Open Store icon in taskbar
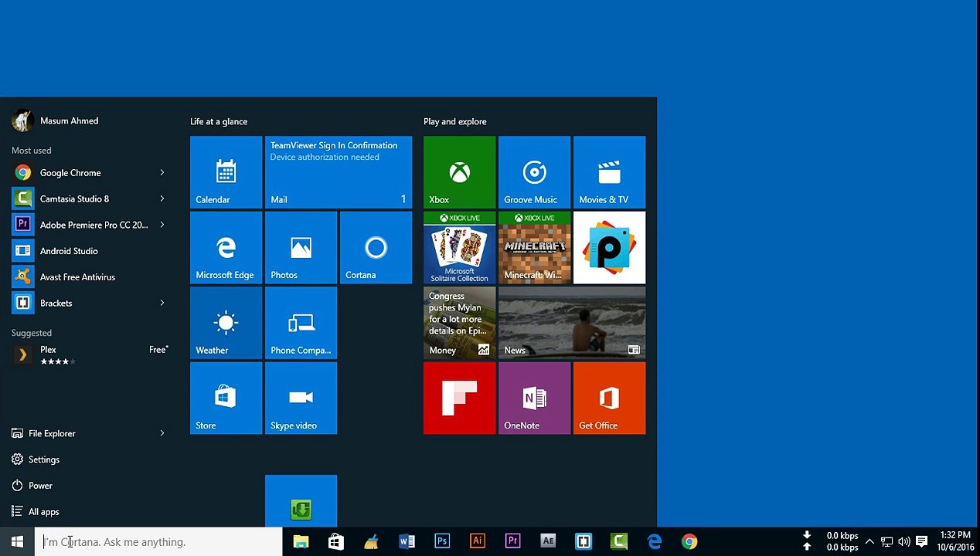Image resolution: width=980 pixels, height=556 pixels. click(x=336, y=542)
